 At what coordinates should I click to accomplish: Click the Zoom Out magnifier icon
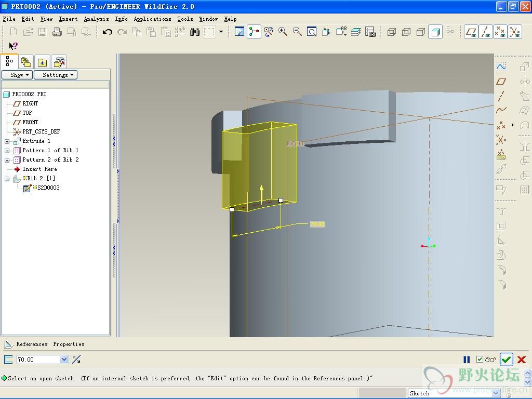(297, 32)
